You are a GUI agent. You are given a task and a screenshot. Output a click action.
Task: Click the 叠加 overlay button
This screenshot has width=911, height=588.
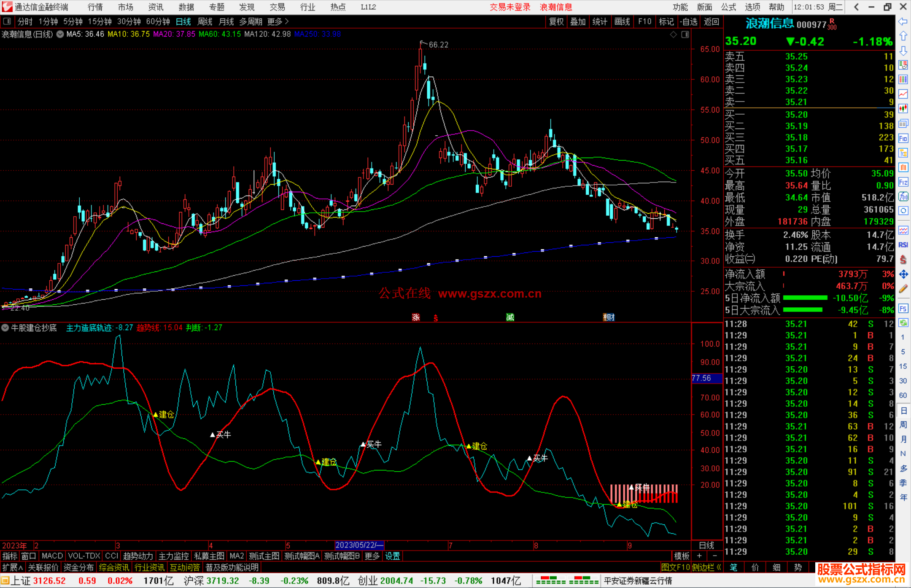coord(578,21)
